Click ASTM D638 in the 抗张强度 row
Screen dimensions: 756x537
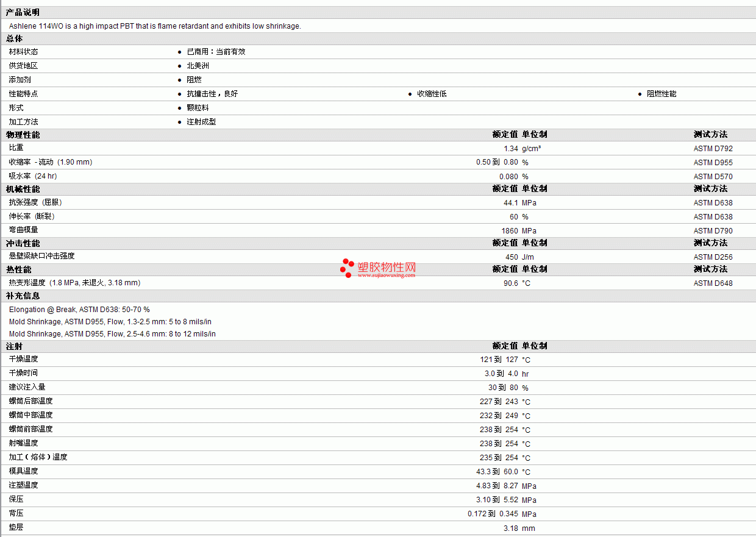pyautogui.click(x=713, y=203)
